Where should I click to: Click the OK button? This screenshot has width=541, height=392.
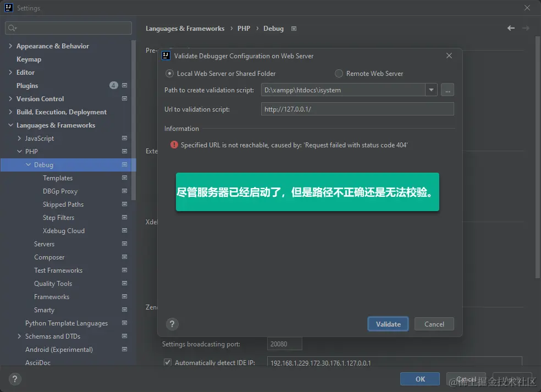[x=419, y=379]
